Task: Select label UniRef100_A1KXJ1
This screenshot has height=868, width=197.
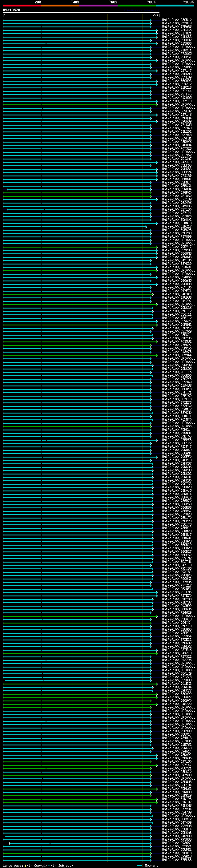Action: [177, 50]
